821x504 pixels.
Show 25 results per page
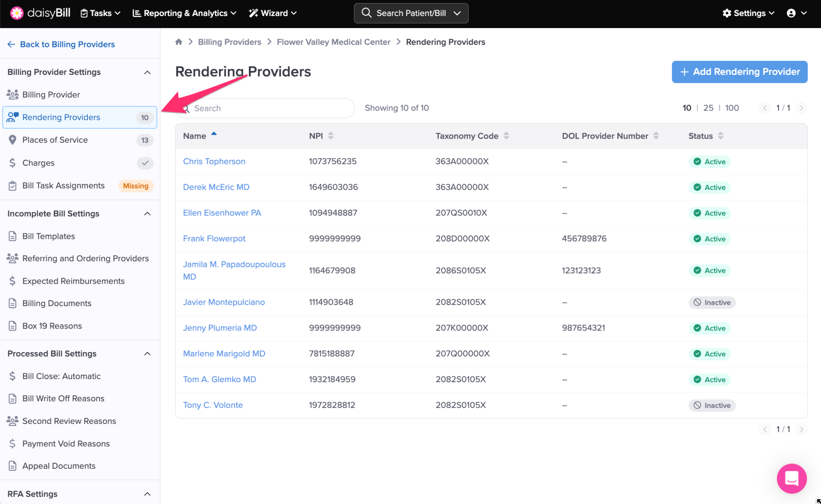tap(708, 108)
